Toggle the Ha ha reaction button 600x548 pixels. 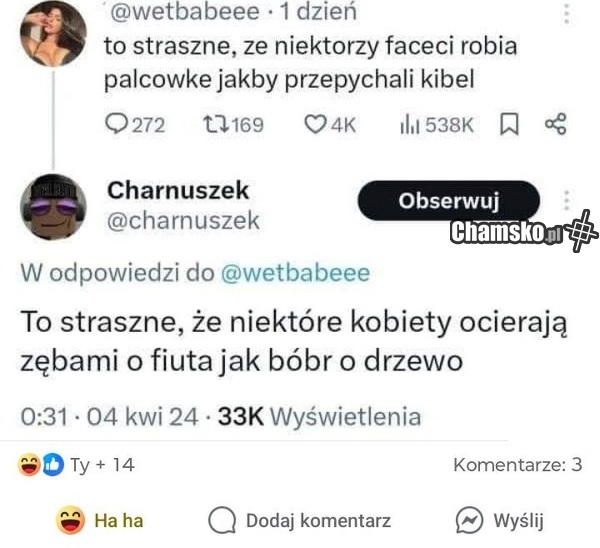(100, 520)
